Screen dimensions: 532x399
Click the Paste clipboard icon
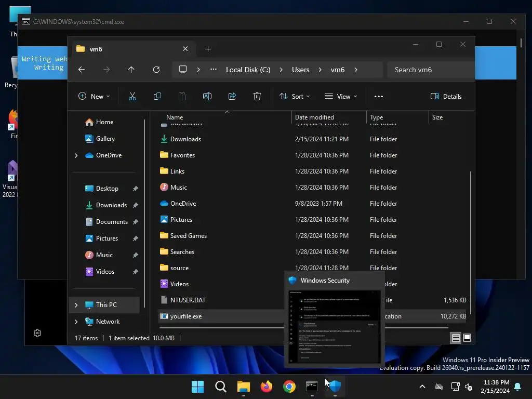tap(182, 96)
